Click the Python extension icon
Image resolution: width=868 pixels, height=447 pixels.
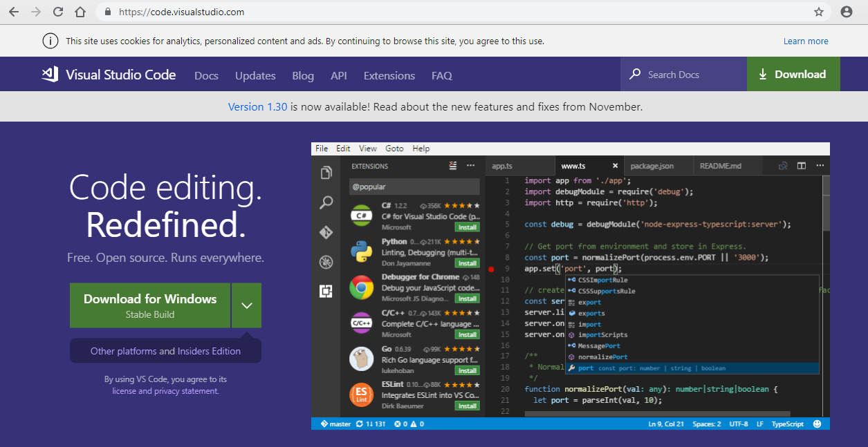point(361,251)
